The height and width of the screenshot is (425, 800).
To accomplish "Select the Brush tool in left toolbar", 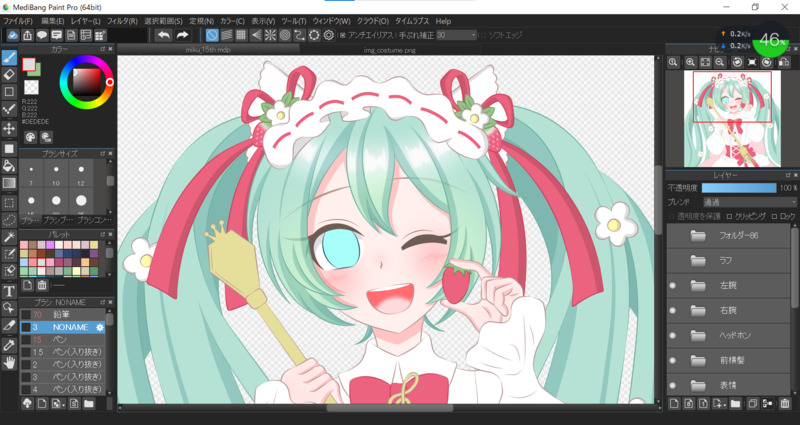I will 9,58.
